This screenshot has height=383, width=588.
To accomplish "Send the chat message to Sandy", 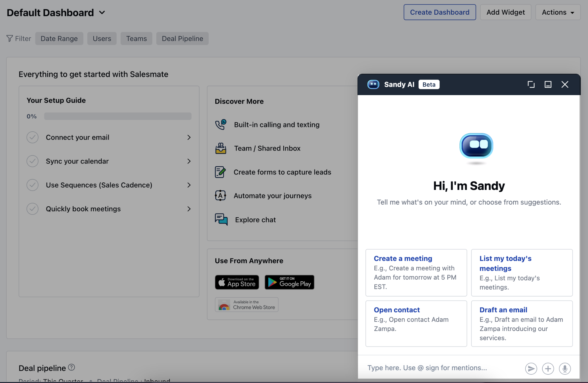I will pos(531,369).
